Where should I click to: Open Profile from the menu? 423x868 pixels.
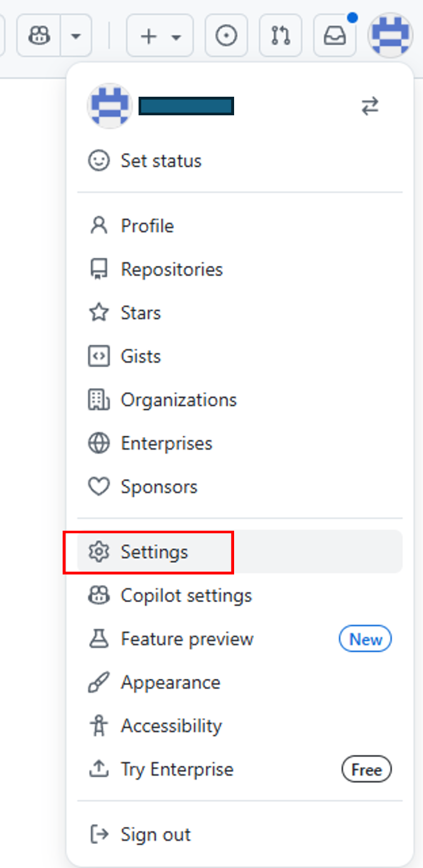(147, 226)
